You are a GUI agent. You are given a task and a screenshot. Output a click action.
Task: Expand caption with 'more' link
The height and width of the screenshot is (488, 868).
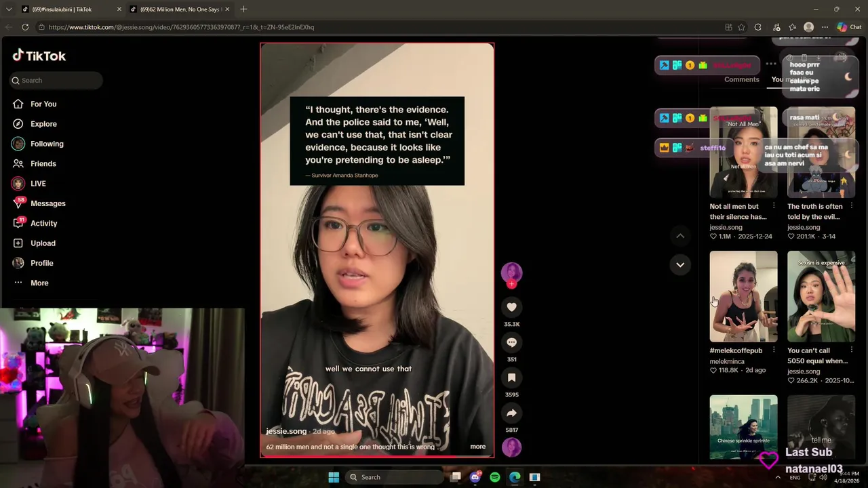477,447
